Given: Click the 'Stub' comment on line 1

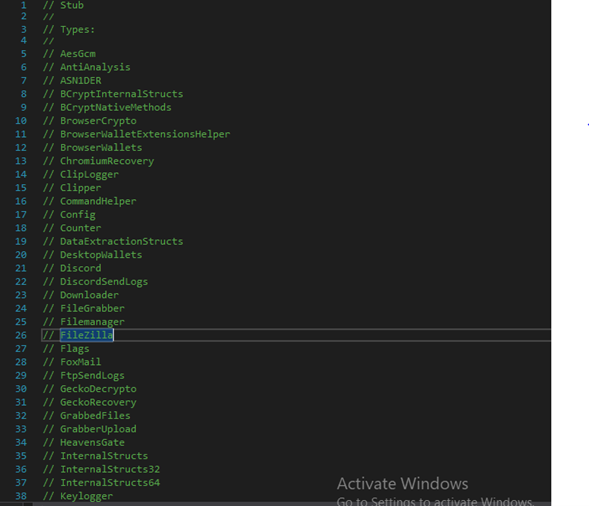Looking at the screenshot, I should 72,5.
